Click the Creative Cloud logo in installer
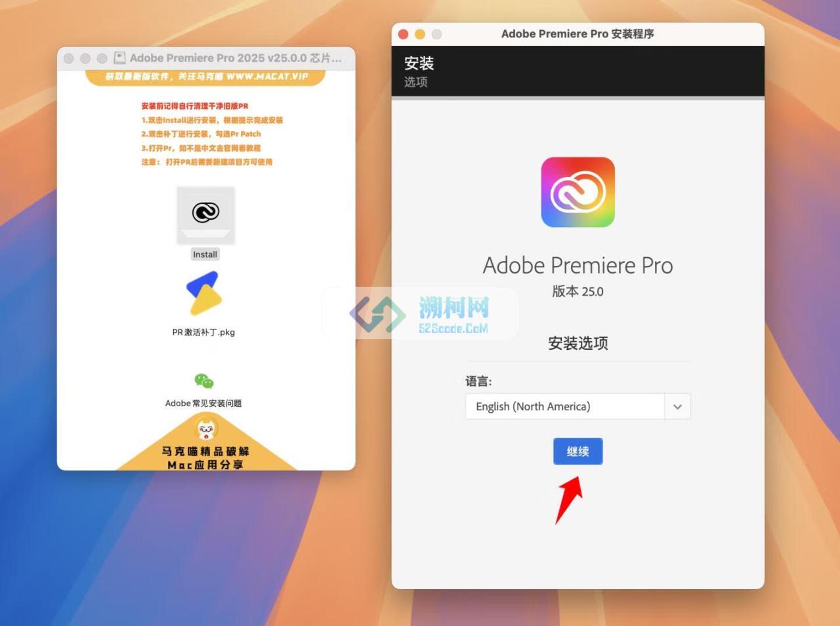 [x=577, y=192]
